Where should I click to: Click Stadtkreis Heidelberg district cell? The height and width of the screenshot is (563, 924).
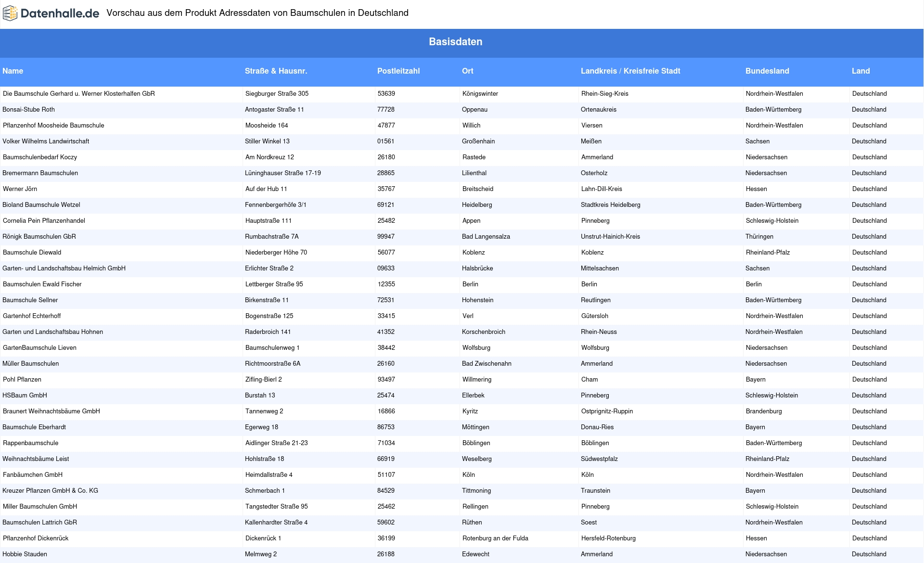pyautogui.click(x=611, y=205)
